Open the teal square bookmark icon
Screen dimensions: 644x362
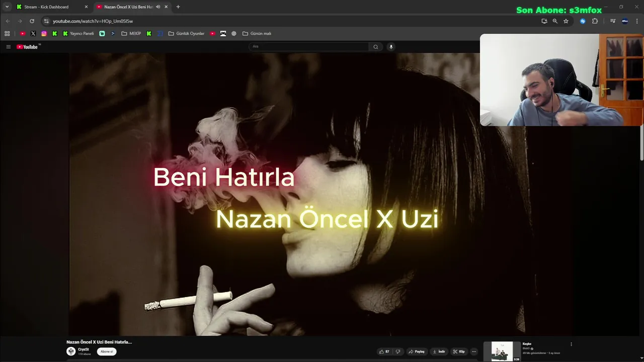coord(102,34)
